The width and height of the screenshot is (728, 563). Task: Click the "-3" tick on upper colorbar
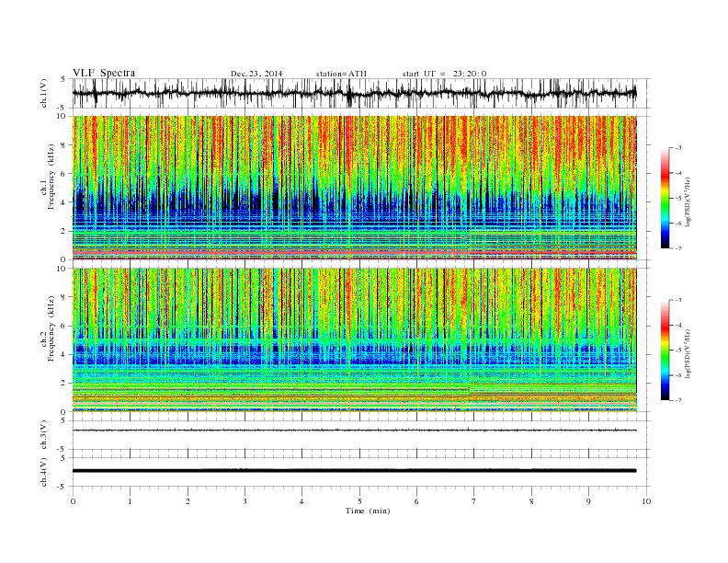click(x=678, y=148)
